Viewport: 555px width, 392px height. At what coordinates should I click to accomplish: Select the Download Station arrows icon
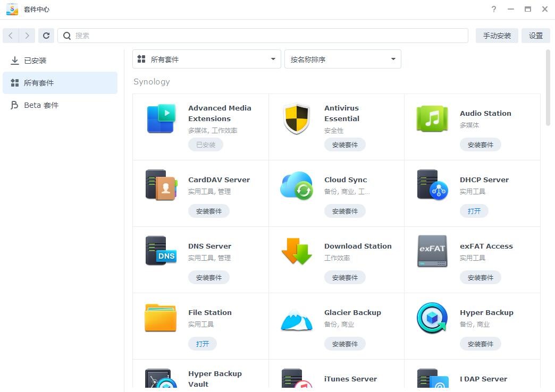click(x=296, y=251)
